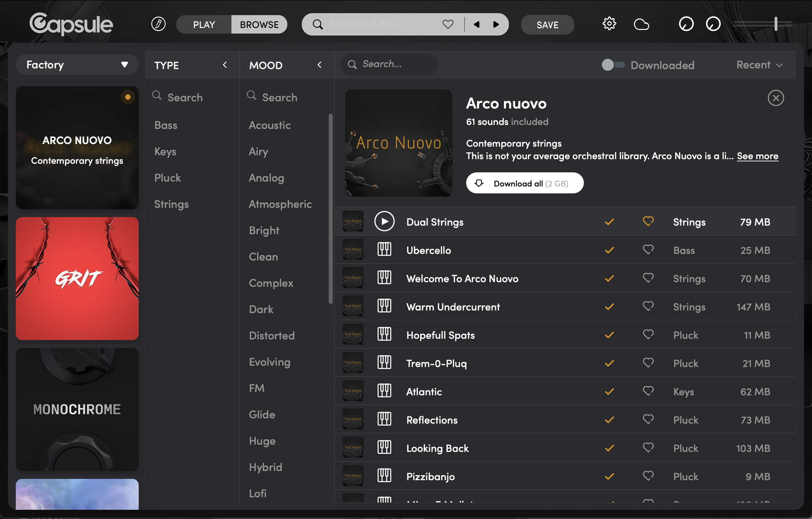The image size is (812, 519).
Task: Click the cloud icon in top bar
Action: pyautogui.click(x=641, y=24)
